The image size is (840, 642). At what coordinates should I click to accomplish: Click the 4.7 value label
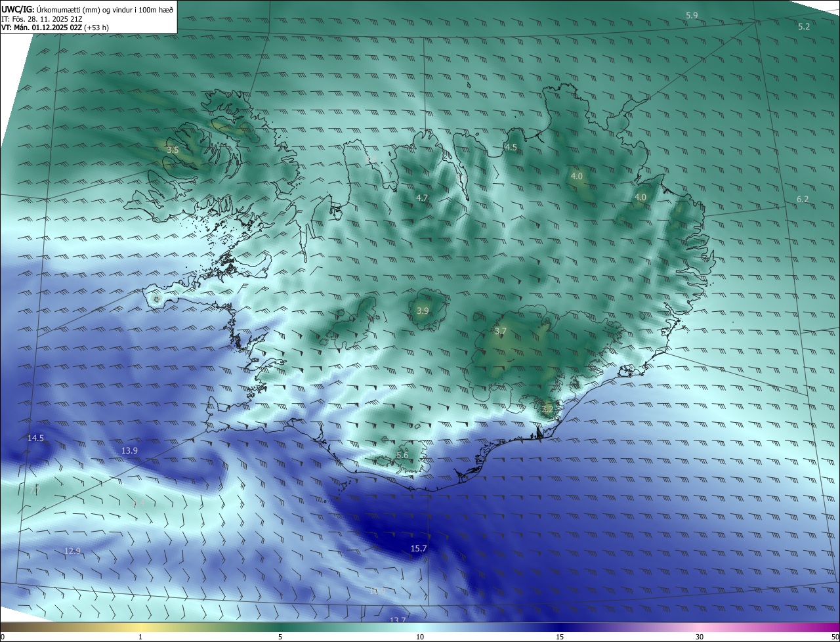coord(422,198)
